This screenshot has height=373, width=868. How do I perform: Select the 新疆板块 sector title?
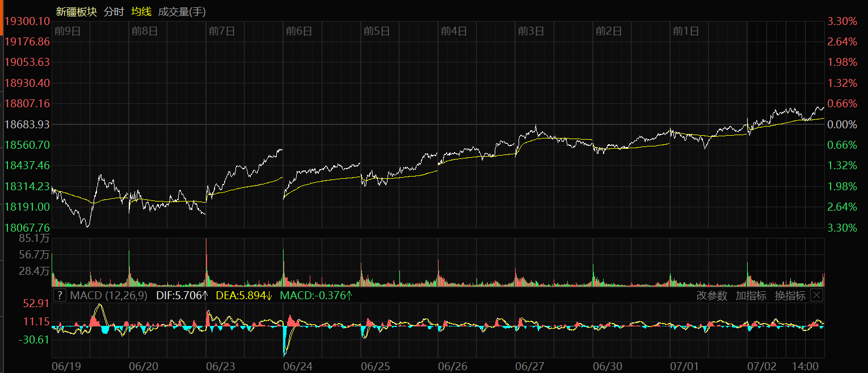(x=77, y=12)
